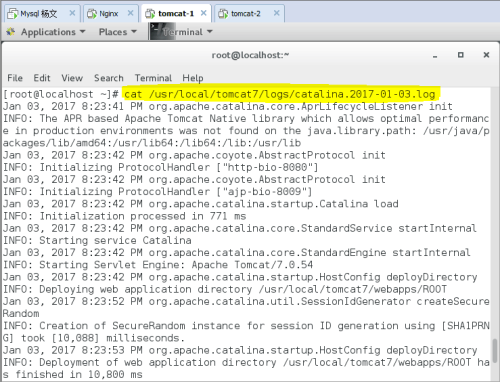The width and height of the screenshot is (500, 382).
Task: Close the tomcat-2 tab
Action: coord(276,13)
